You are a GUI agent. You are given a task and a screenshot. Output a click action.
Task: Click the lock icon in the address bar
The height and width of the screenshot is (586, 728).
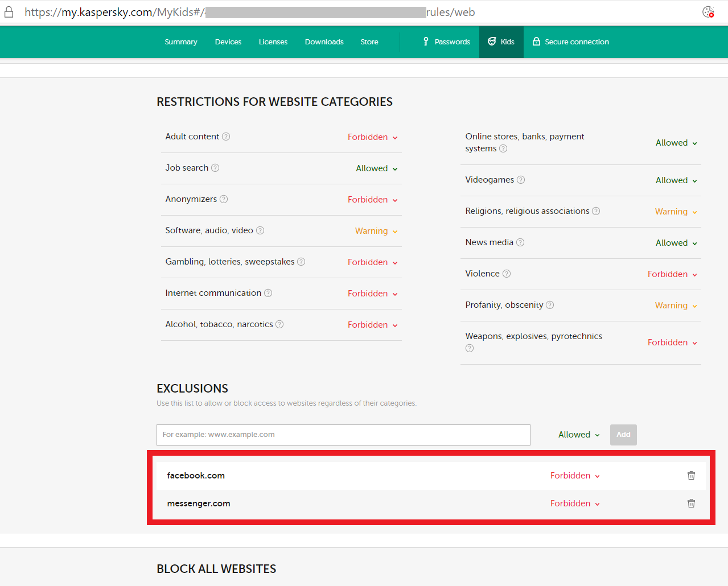[x=9, y=12]
